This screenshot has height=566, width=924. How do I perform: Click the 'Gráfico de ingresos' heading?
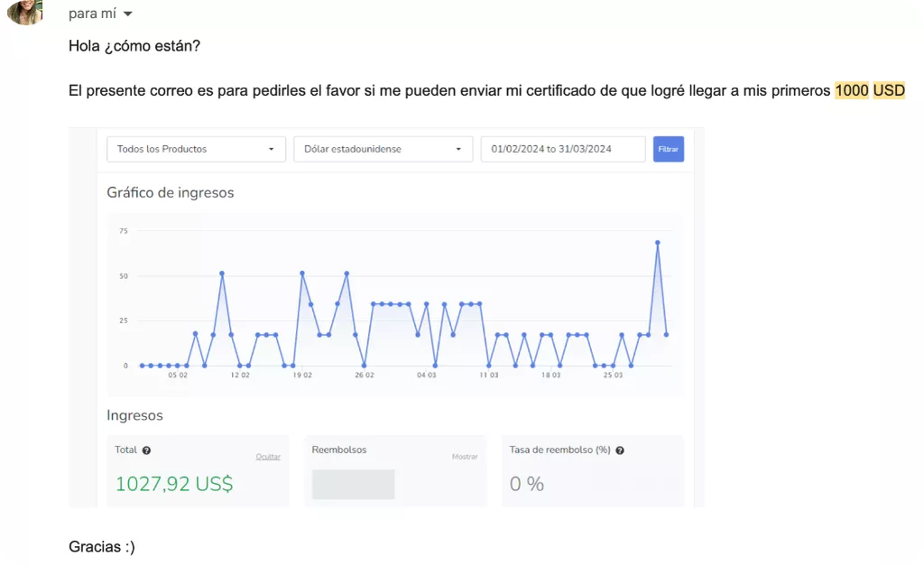pos(171,193)
